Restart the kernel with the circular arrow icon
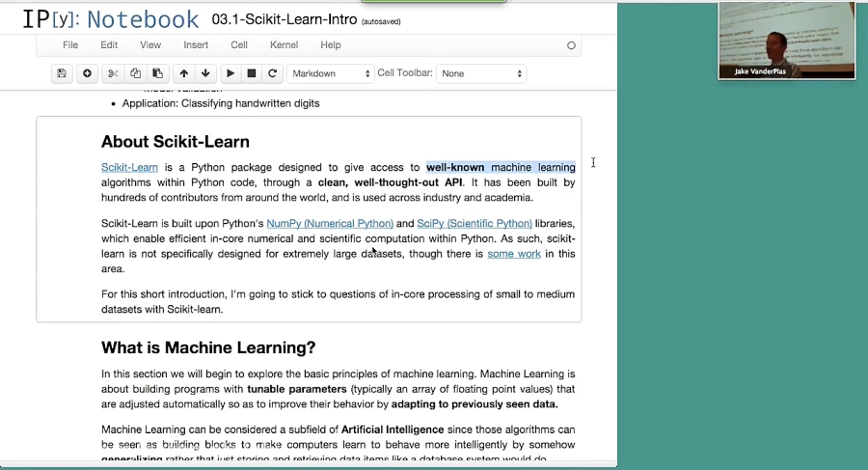The image size is (868, 470). pos(272,73)
